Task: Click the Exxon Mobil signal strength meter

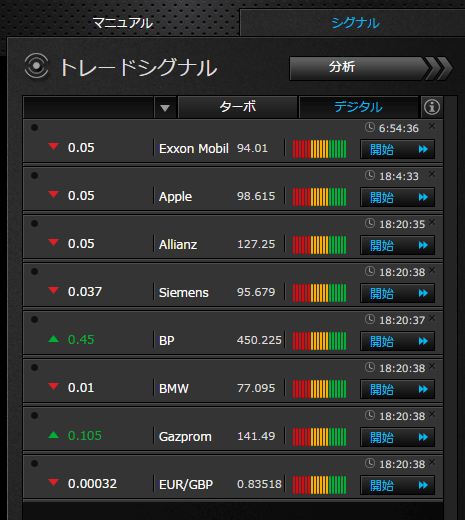Action: point(319,149)
